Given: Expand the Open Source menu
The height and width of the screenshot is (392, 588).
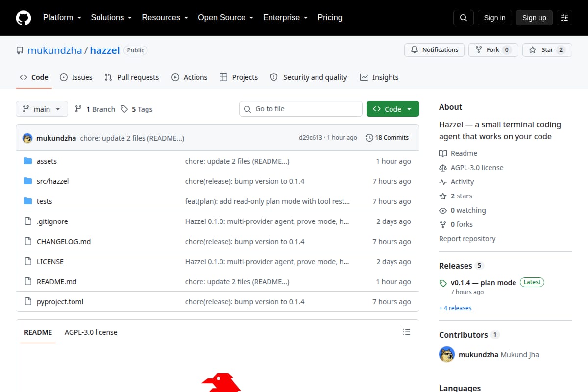Looking at the screenshot, I should [x=225, y=18].
